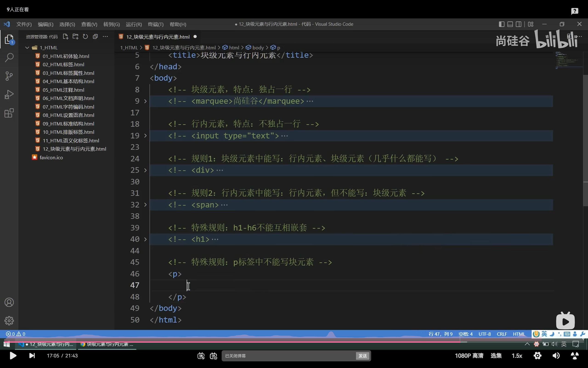Image resolution: width=588 pixels, height=368 pixels.
Task: Open video player settings gear
Action: pyautogui.click(x=537, y=356)
